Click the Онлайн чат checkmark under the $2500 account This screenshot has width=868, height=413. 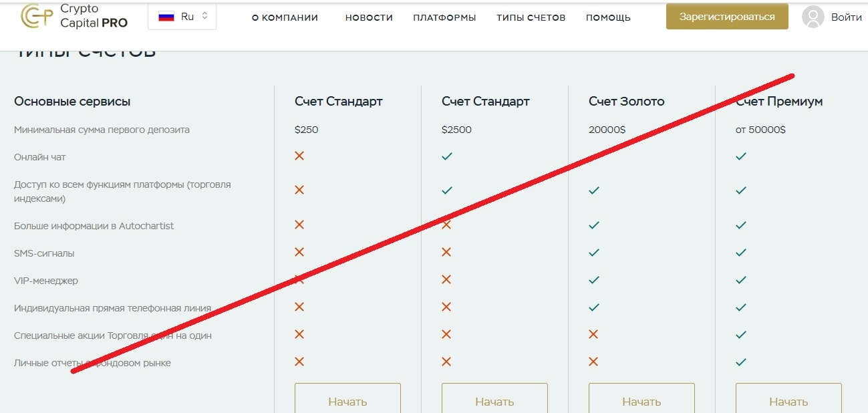click(446, 156)
